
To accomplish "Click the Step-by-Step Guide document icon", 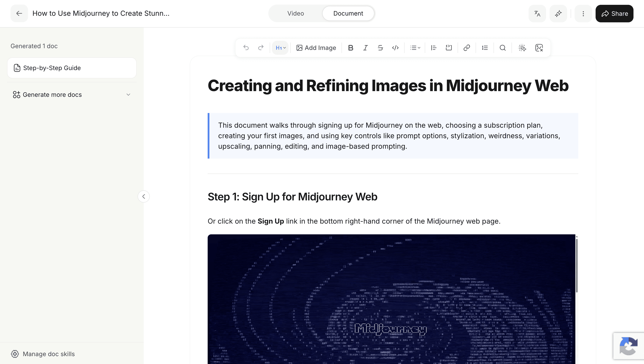I will click(17, 68).
